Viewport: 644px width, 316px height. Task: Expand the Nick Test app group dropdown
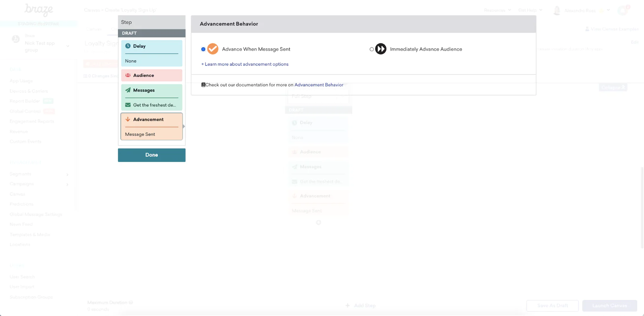(x=68, y=46)
